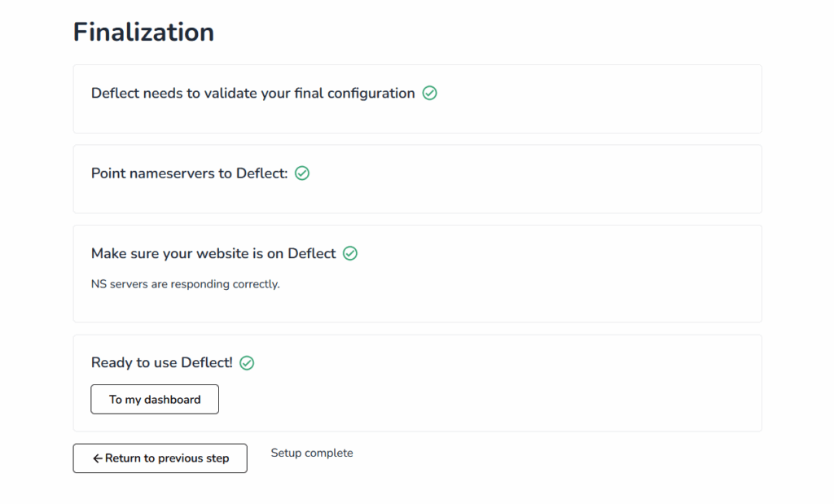Click the Ready to use Deflect! text
This screenshot has height=504, width=834.
(x=162, y=362)
